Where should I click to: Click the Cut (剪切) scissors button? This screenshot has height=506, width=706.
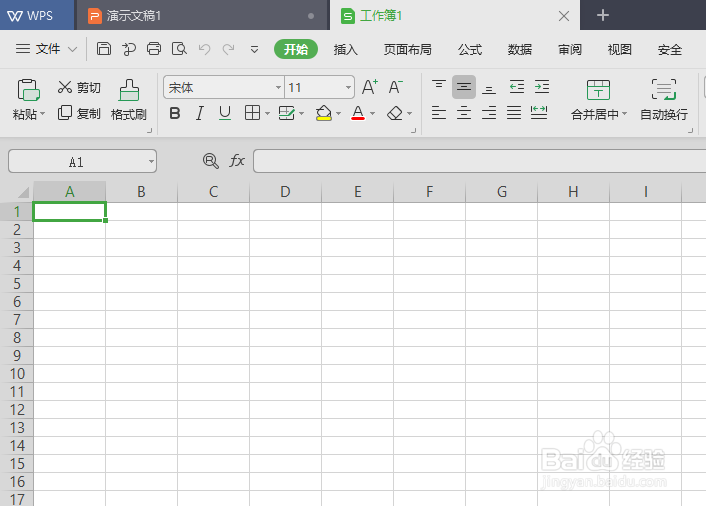[x=79, y=87]
